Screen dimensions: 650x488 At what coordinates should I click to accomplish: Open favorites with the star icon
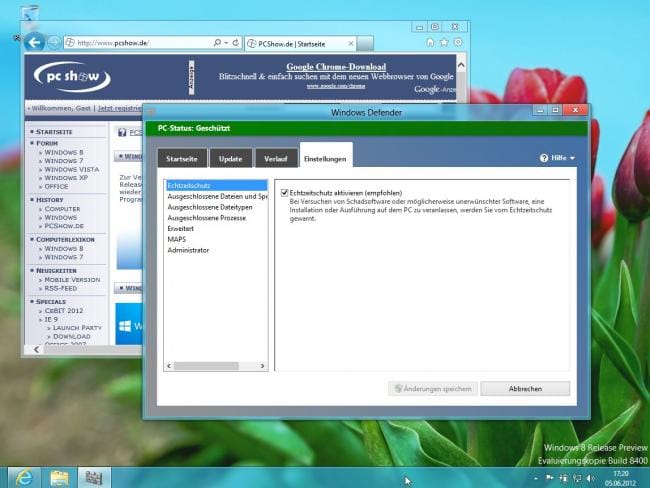[x=444, y=42]
